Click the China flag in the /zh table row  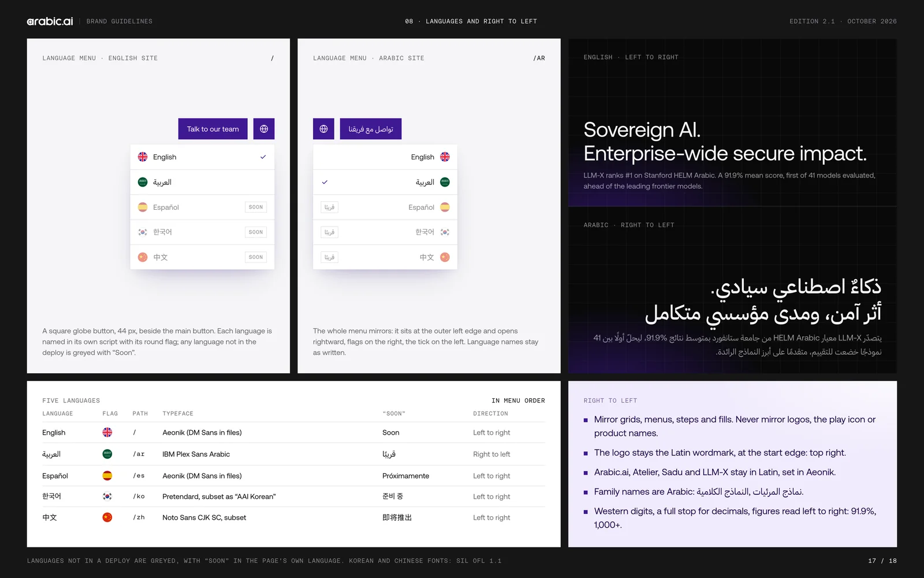[x=107, y=517]
